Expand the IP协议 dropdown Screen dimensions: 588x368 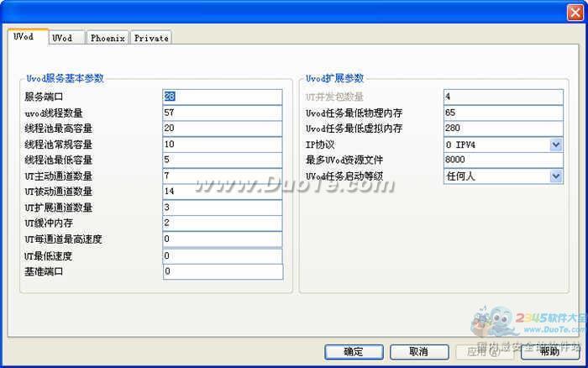click(x=555, y=145)
